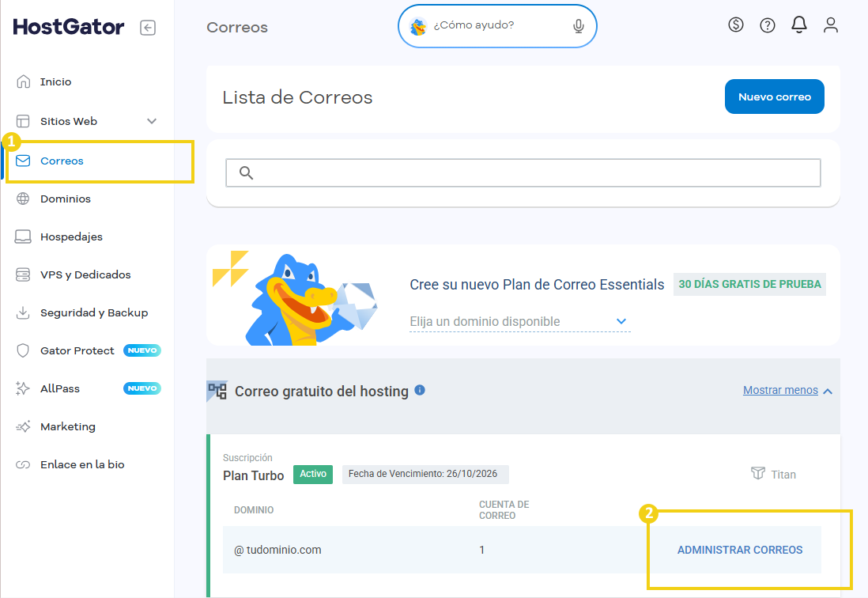
Task: Click the 30 DÍAS GRATIS DE PRUEBA badge
Action: (749, 284)
